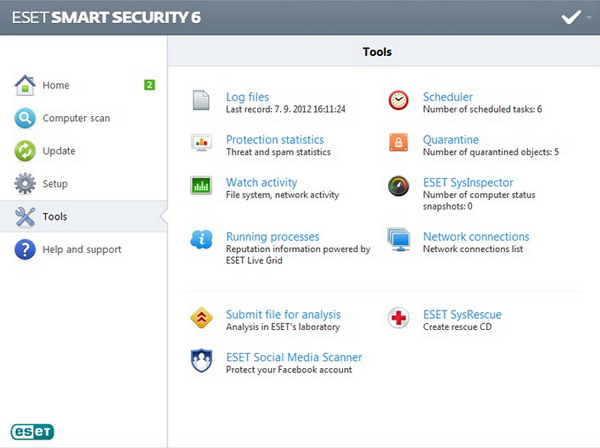This screenshot has width=600, height=448.
Task: Click 'Last record: 7. 9. 2012 16:11:24' text
Action: [x=285, y=109]
